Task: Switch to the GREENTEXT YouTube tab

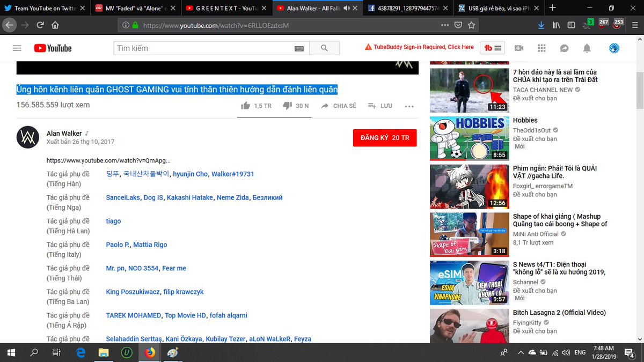Action: click(x=226, y=8)
